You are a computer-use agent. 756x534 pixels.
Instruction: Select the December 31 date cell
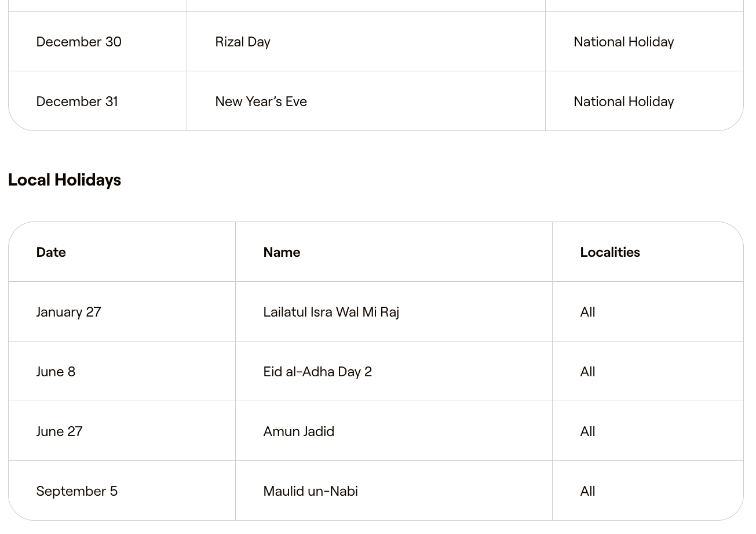77,101
